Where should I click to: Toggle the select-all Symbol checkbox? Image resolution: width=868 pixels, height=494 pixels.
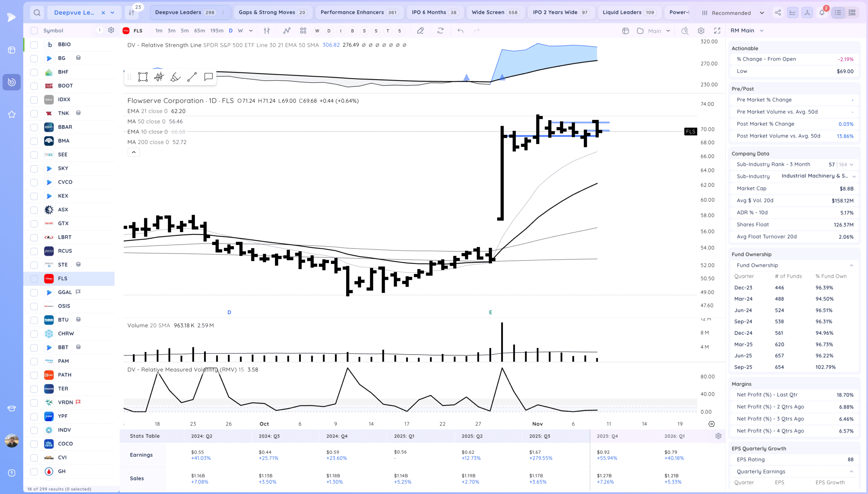pyautogui.click(x=34, y=30)
